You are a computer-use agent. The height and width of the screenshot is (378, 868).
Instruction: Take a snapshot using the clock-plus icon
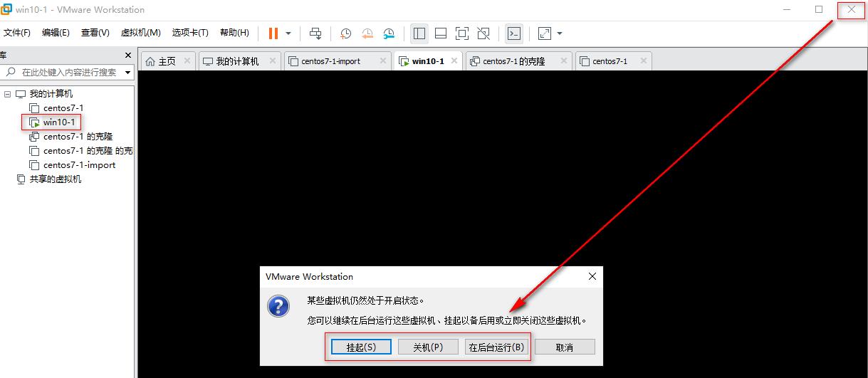point(346,33)
